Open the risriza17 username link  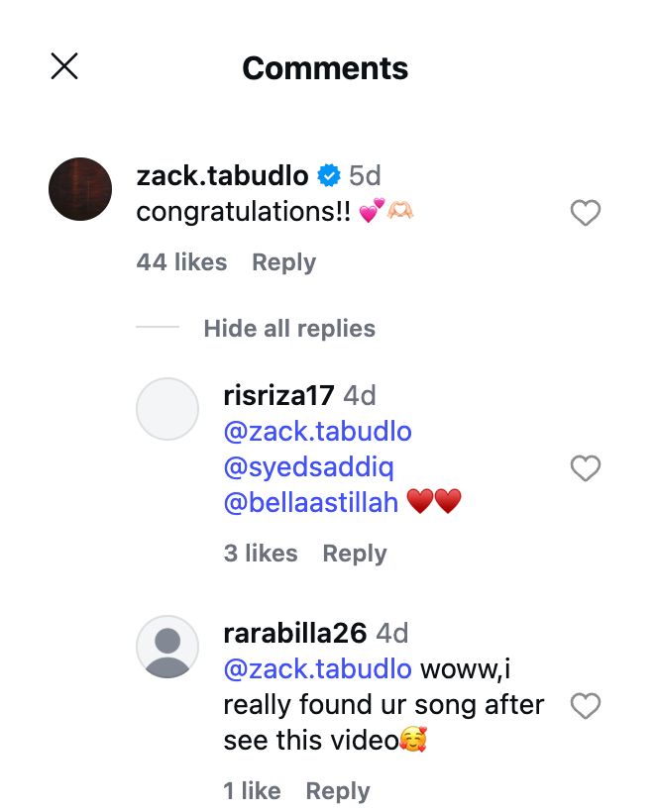pyautogui.click(x=278, y=396)
